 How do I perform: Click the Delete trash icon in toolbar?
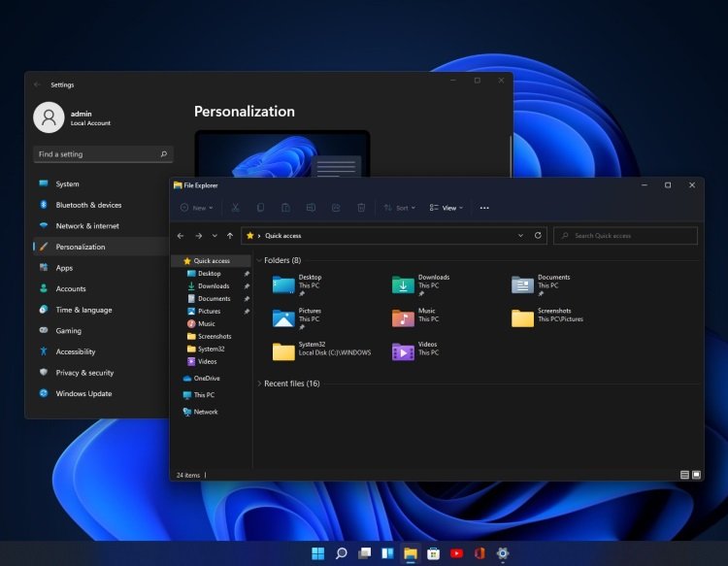[x=361, y=208]
